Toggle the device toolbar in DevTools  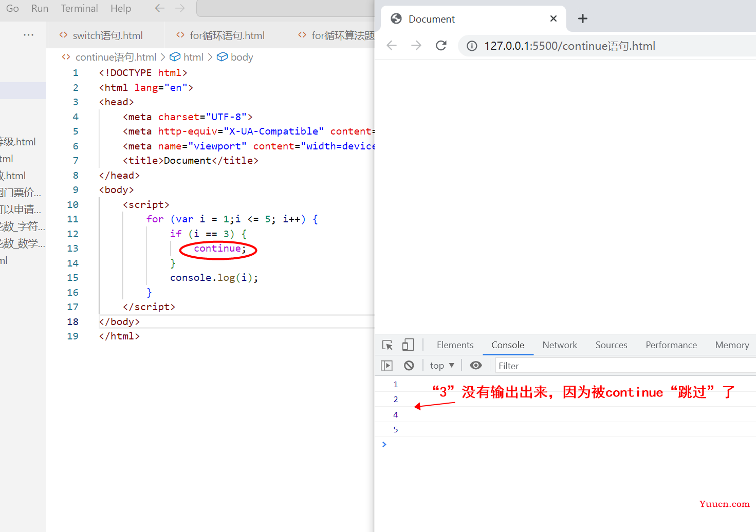[x=408, y=345]
